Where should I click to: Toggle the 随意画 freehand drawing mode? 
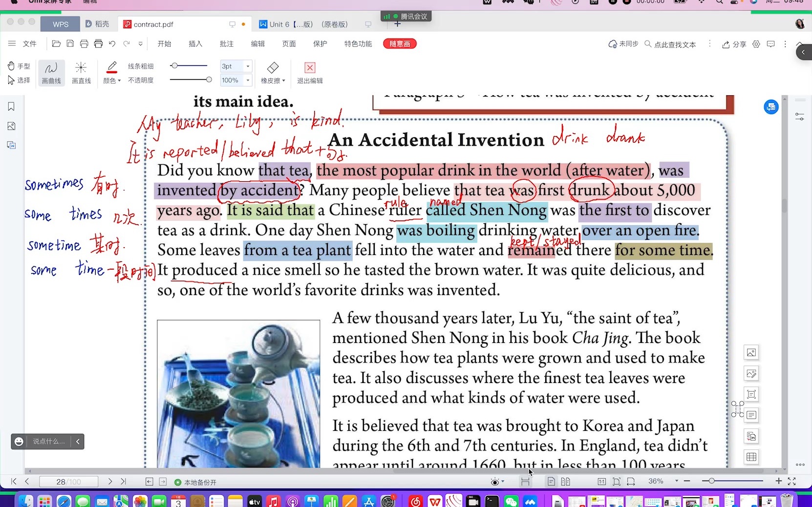[400, 44]
